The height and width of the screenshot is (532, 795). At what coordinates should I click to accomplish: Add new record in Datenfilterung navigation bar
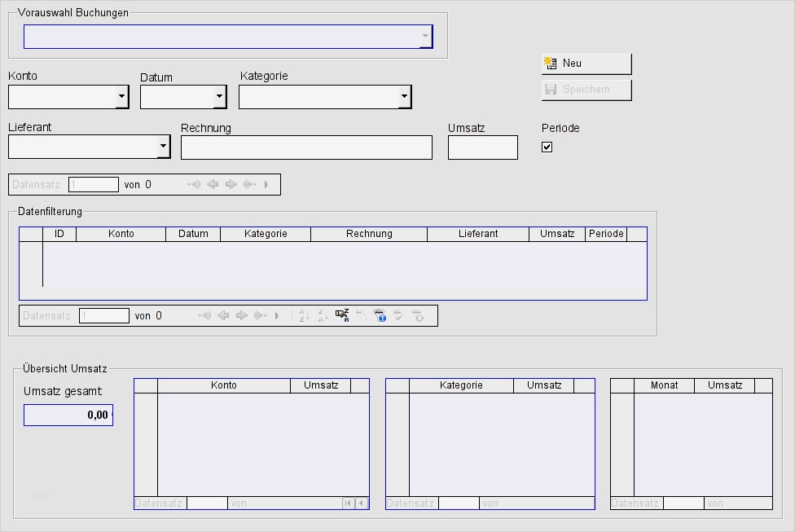tap(277, 316)
